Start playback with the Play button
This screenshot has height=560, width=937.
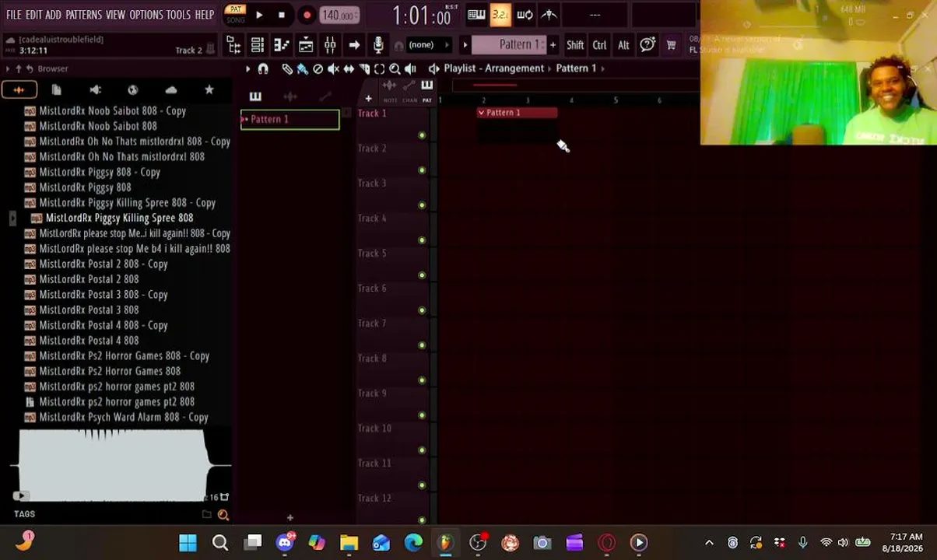(259, 15)
